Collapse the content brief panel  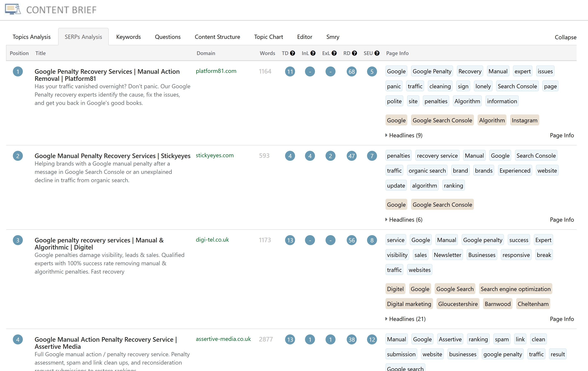click(x=566, y=37)
